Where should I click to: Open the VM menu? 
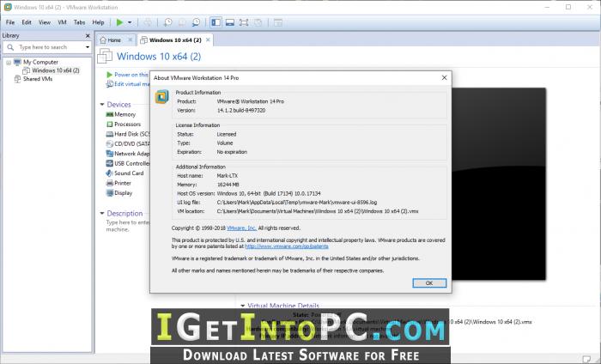[62, 22]
